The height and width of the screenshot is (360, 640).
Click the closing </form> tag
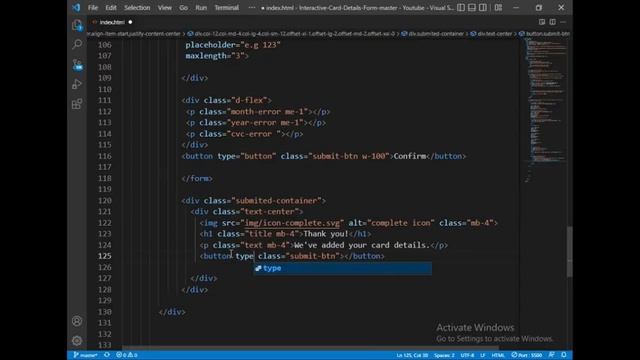(x=197, y=179)
